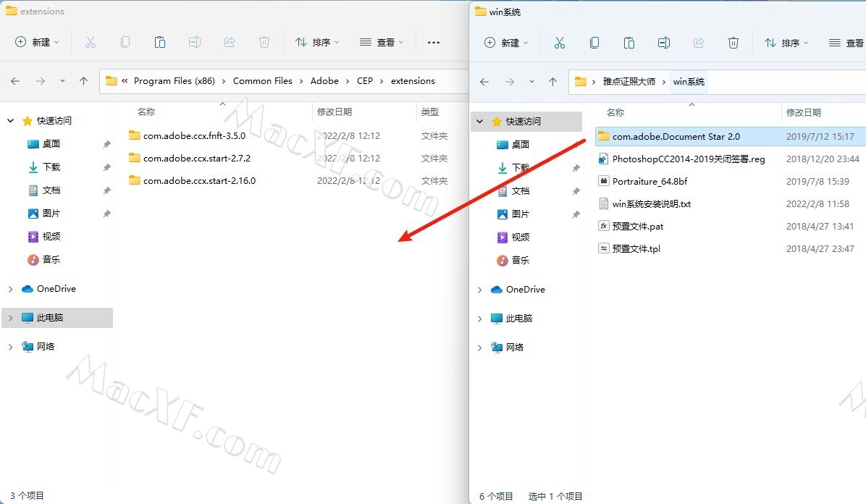Click CEP breadcrumb in address bar
866x504 pixels.
364,80
